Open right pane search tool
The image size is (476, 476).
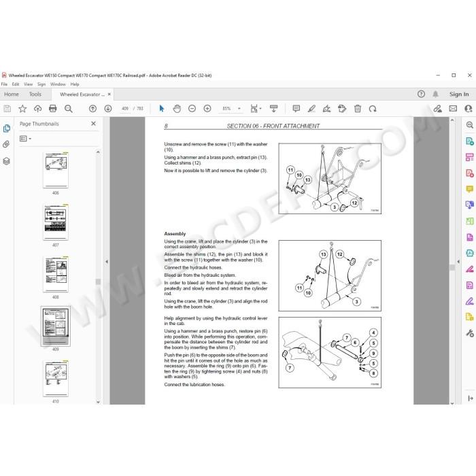coord(470,124)
